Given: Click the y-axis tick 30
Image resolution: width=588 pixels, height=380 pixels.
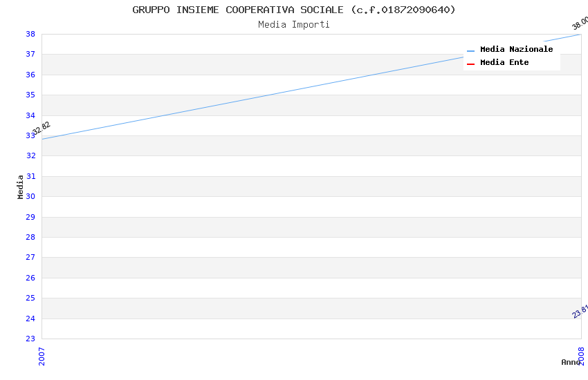Looking at the screenshot, I should pyautogui.click(x=30, y=196).
